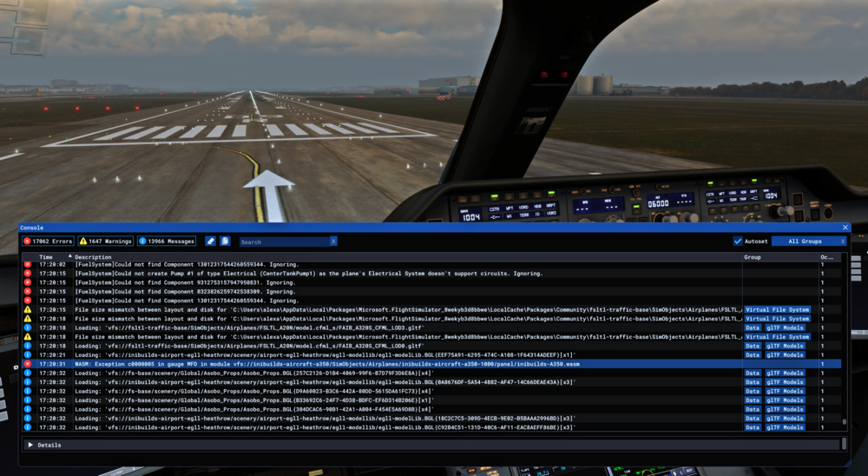Click into the console Search field
Image resolution: width=868 pixels, height=476 pixels.
[285, 241]
